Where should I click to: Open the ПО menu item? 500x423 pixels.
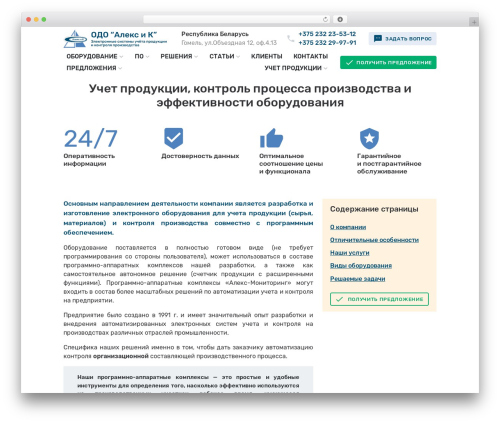pyautogui.click(x=139, y=56)
